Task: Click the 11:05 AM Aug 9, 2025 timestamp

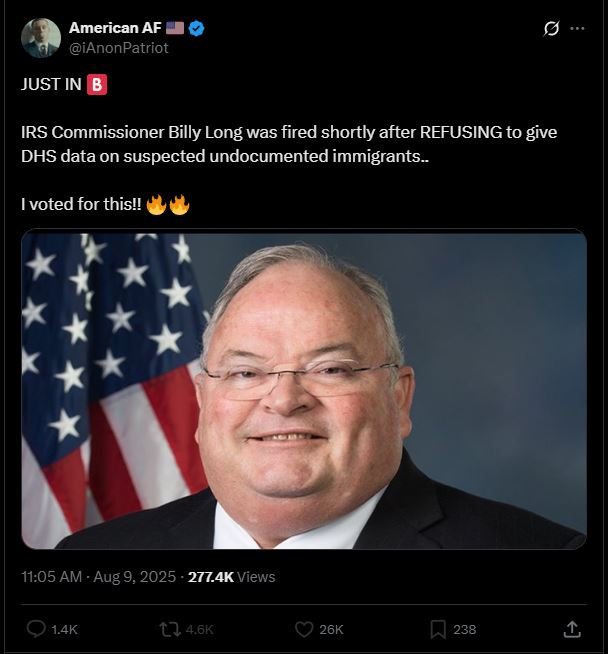Action: [x=98, y=576]
